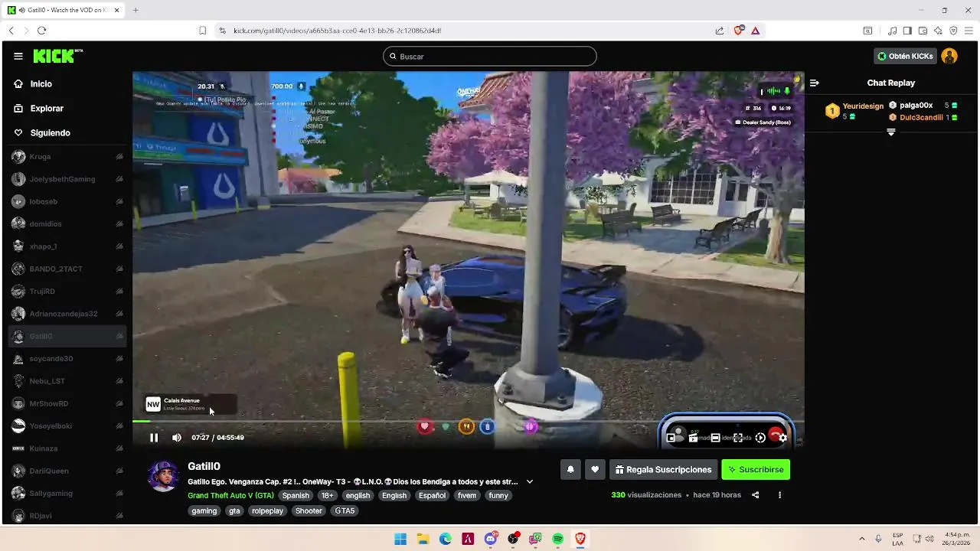Open a new browser tab
The width and height of the screenshot is (980, 551).
[136, 10]
